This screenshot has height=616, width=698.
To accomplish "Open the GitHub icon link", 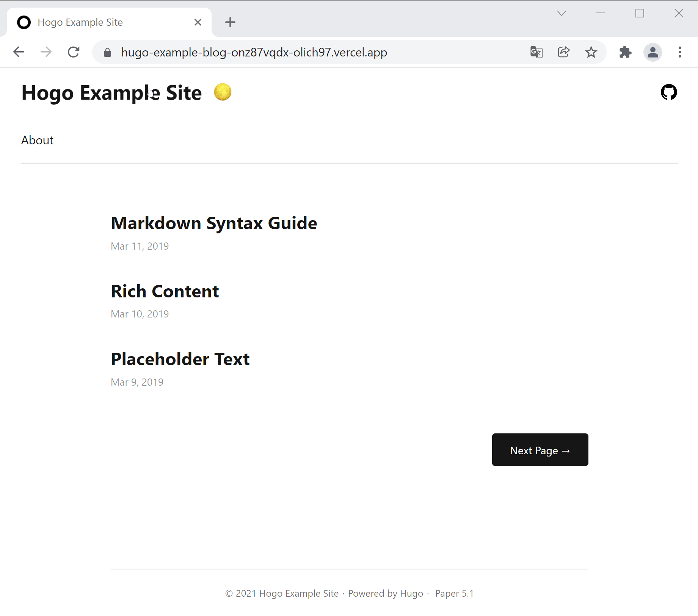I will (668, 92).
